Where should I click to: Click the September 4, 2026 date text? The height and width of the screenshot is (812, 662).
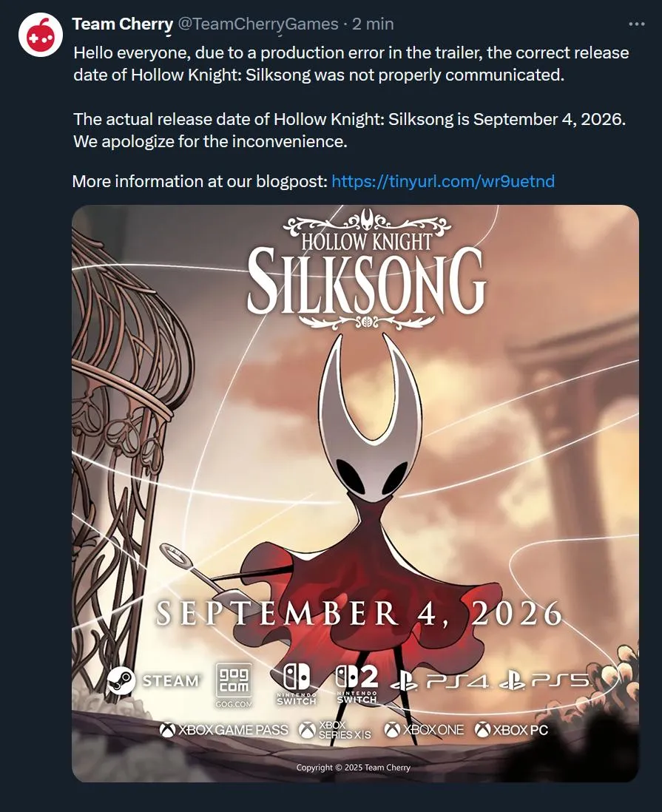[x=359, y=613]
